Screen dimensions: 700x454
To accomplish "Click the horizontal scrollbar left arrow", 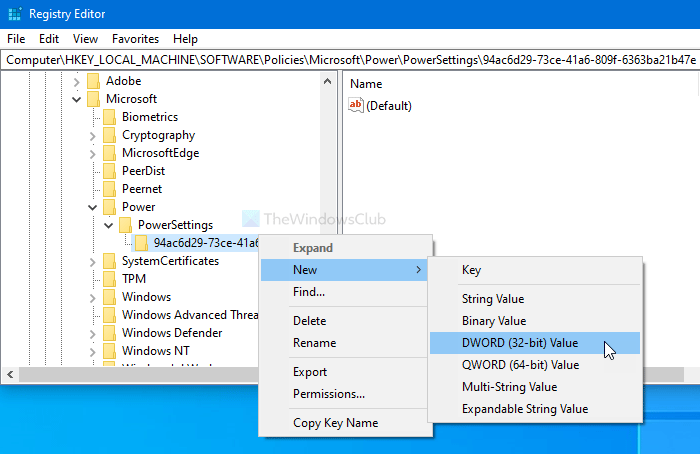I will (10, 374).
